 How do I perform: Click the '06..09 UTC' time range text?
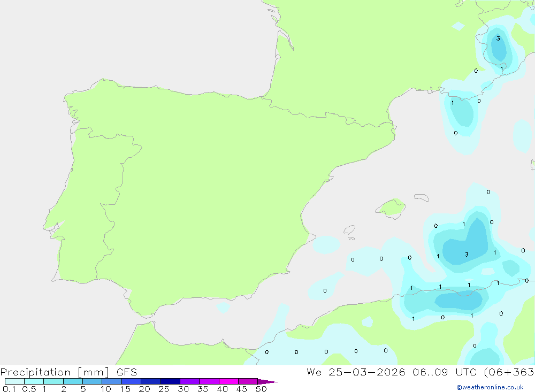tap(444, 372)
